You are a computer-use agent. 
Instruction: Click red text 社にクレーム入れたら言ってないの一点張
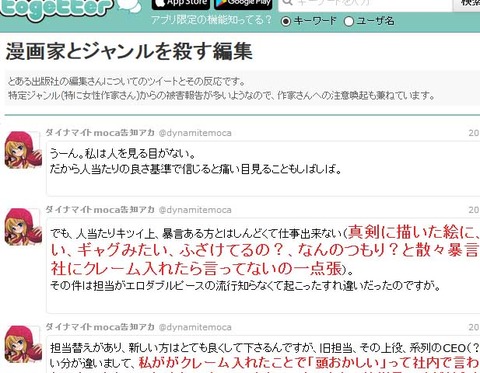197,269
